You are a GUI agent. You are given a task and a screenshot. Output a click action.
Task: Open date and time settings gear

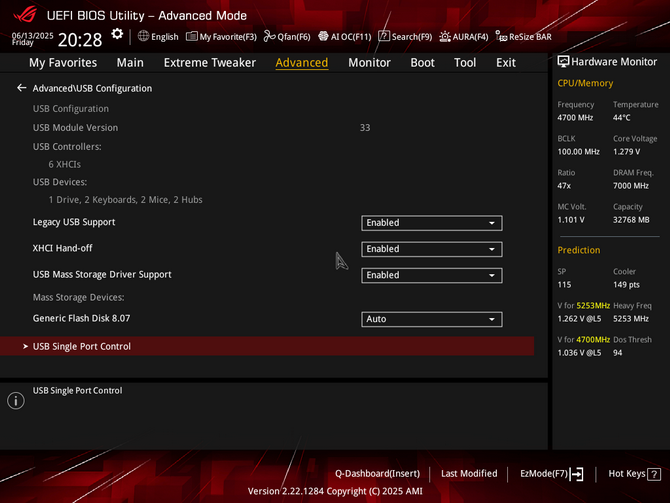point(117,34)
